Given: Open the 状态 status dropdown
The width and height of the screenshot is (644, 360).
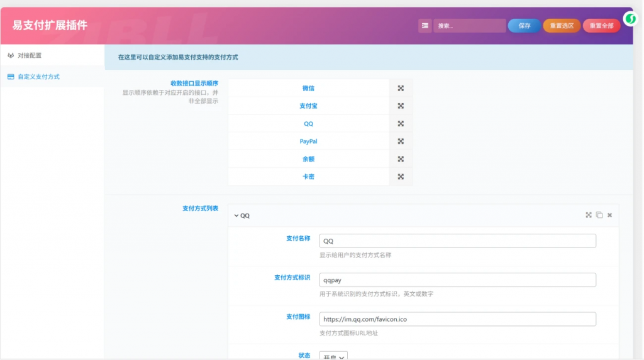Looking at the screenshot, I should coord(333,356).
